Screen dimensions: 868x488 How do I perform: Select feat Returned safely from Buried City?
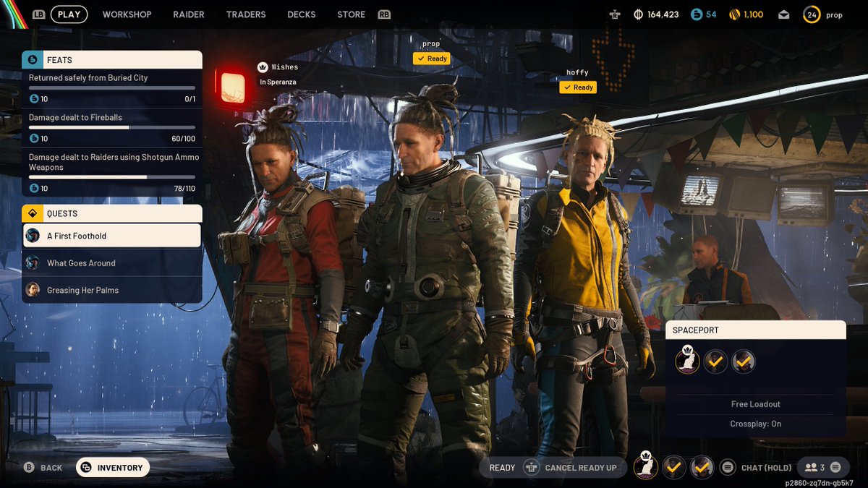click(112, 88)
